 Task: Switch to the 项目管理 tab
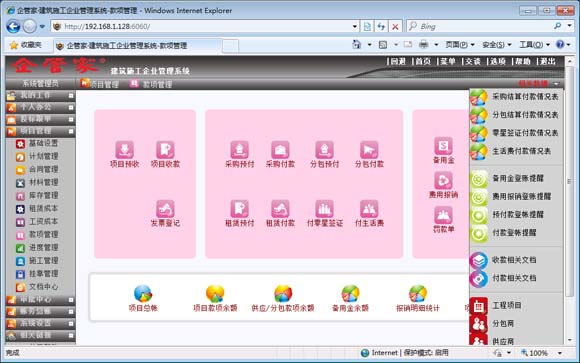point(100,84)
